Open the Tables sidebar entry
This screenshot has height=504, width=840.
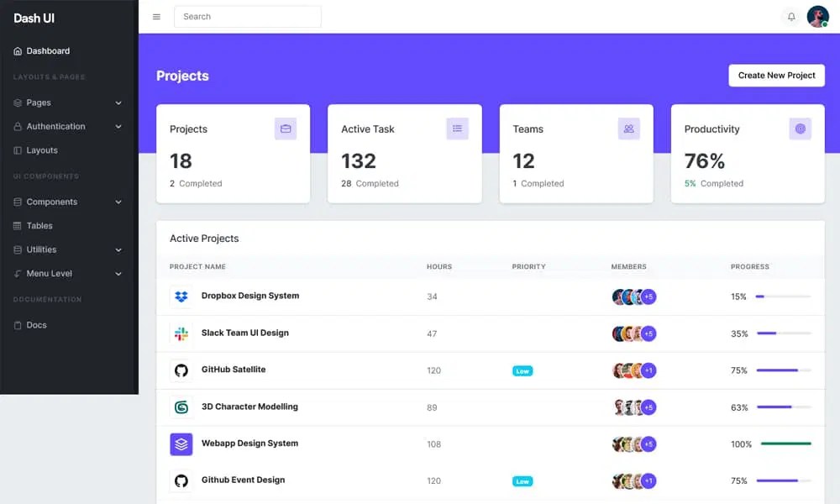(x=37, y=225)
